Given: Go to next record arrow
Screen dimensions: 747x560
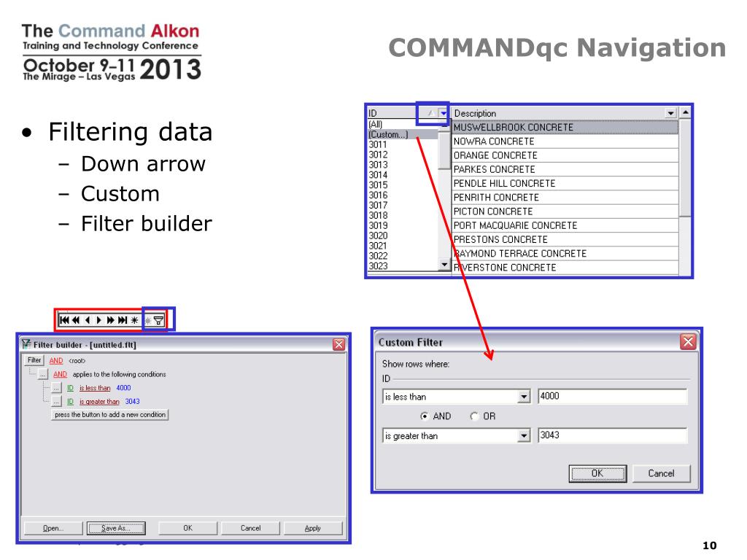Looking at the screenshot, I should (x=99, y=320).
